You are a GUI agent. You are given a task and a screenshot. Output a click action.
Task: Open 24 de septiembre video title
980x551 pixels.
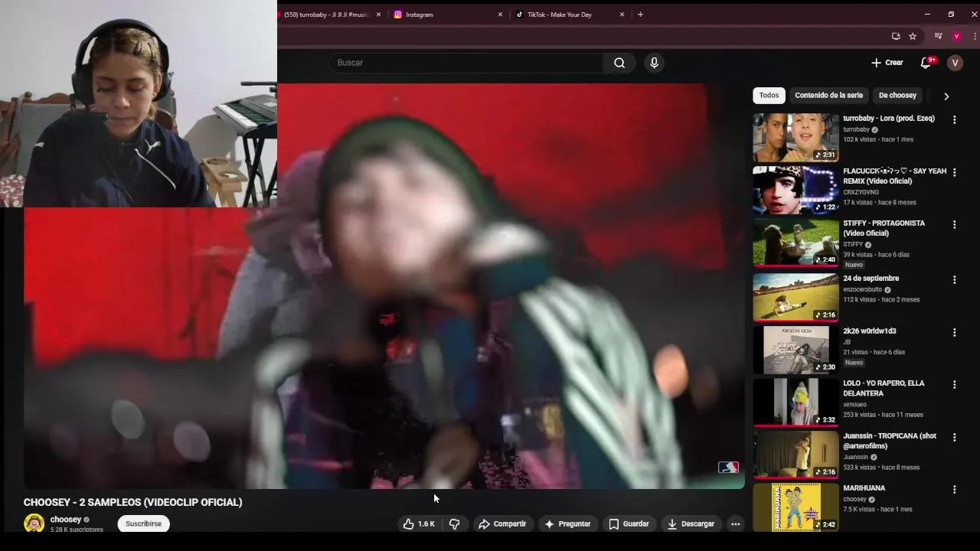[x=871, y=279]
